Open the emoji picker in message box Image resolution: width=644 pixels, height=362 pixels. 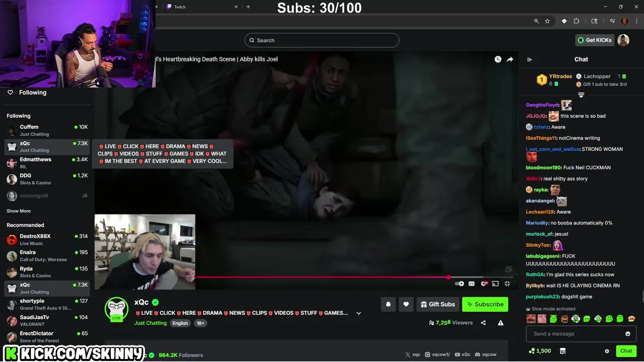[628, 334]
